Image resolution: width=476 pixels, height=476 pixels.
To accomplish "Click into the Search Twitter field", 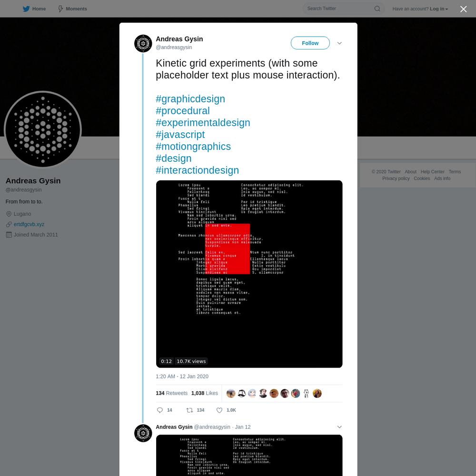I will click(340, 9).
